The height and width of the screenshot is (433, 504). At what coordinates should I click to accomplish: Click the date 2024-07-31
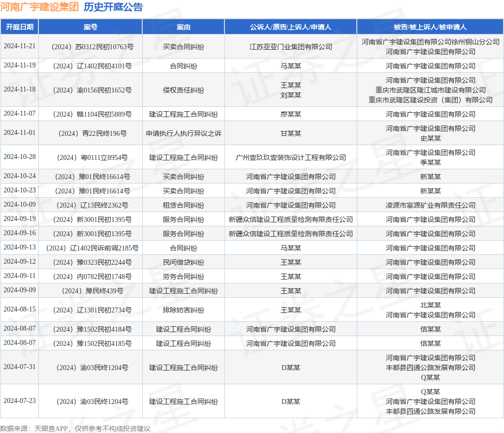pos(20,367)
